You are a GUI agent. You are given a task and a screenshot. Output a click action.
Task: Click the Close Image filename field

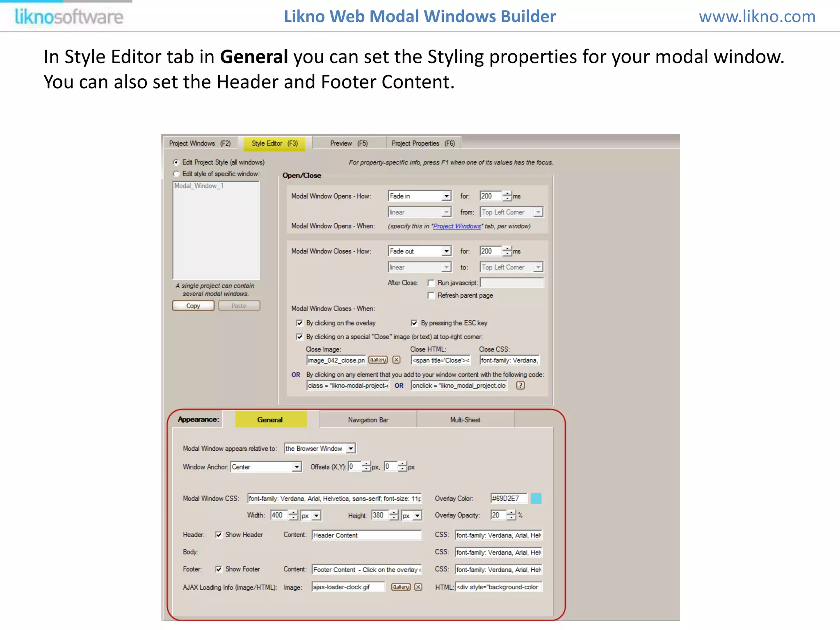tap(336, 360)
